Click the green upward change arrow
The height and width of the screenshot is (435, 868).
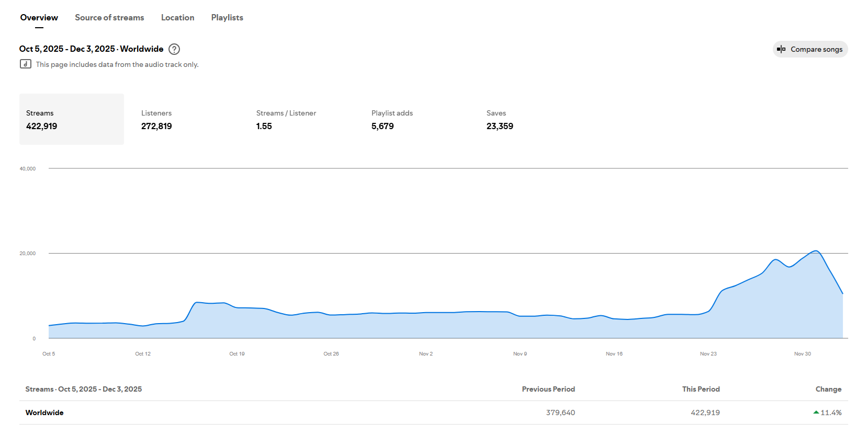816,413
